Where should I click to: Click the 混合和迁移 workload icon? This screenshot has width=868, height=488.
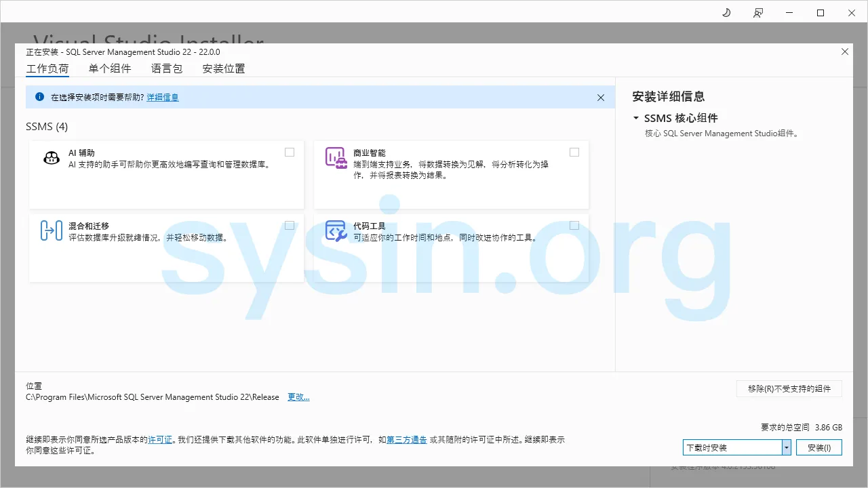tap(51, 230)
